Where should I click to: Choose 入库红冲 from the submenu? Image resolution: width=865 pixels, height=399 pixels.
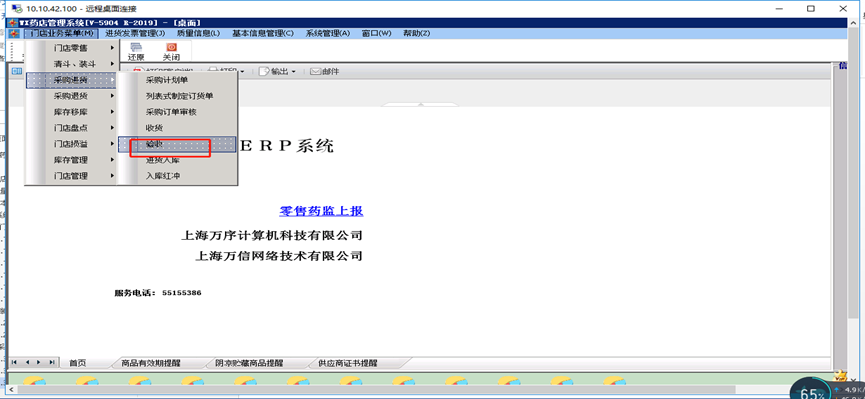178,176
